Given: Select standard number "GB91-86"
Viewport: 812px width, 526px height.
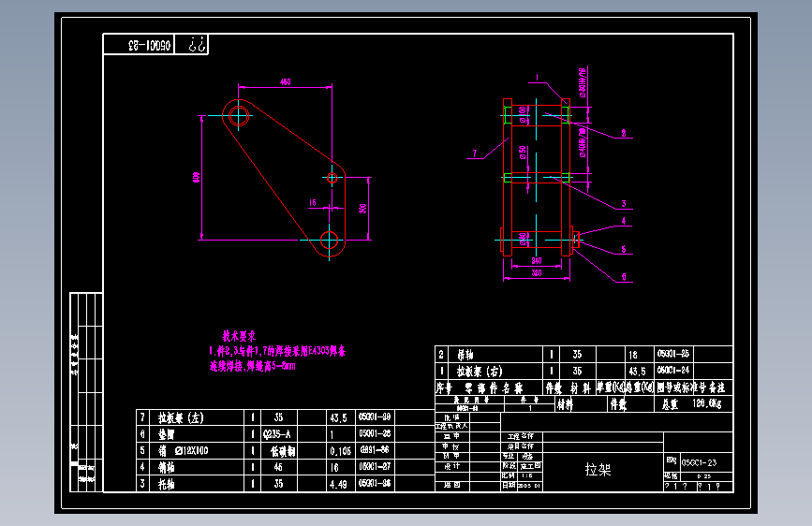Looking at the screenshot, I should [375, 450].
